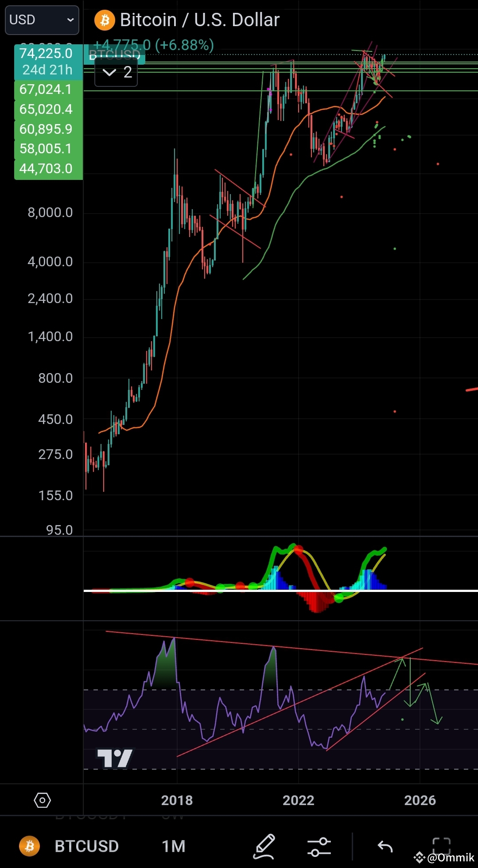478x868 pixels.
Task: Open the drawing tools pencil icon
Action: 264,846
